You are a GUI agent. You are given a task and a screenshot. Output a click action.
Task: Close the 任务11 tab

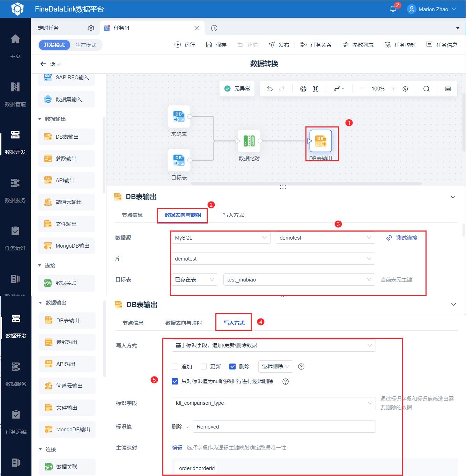point(197,28)
